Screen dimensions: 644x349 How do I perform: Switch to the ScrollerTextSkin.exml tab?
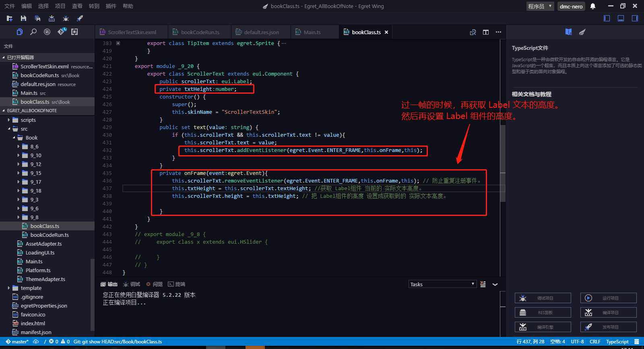[x=131, y=32]
